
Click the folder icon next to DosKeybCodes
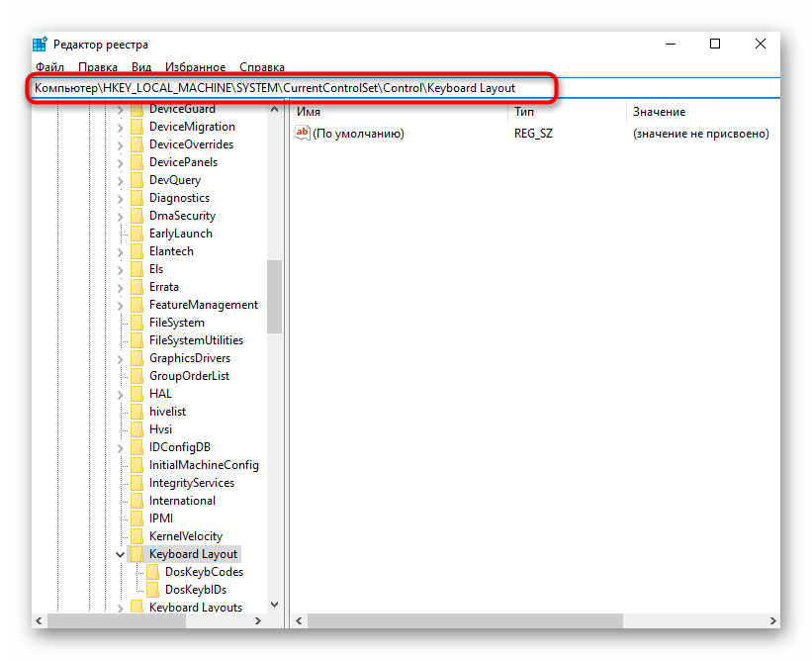pos(153,572)
